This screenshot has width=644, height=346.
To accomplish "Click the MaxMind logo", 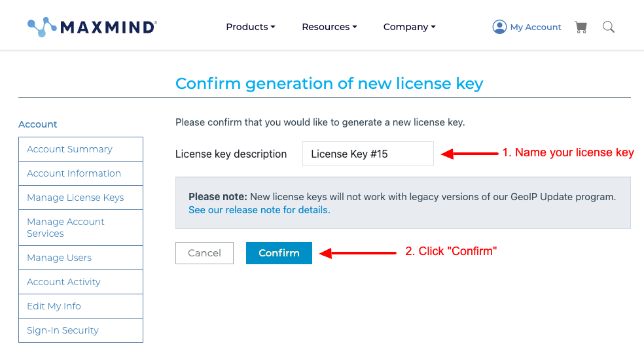I will tap(92, 27).
